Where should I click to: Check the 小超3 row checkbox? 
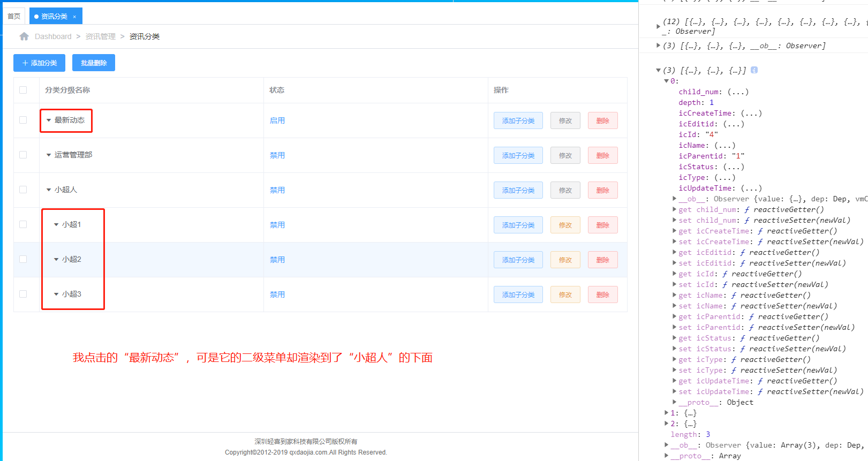tap(23, 294)
